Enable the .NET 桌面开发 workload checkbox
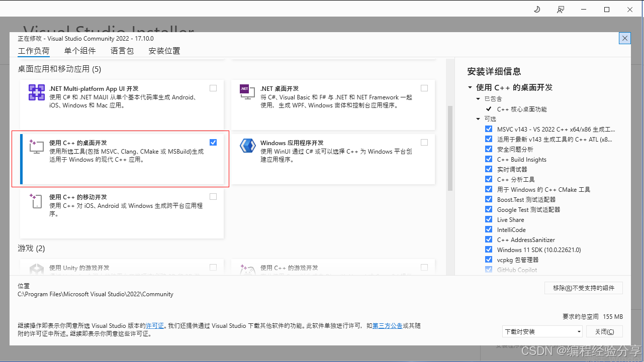This screenshot has width=644, height=362. pos(424,88)
